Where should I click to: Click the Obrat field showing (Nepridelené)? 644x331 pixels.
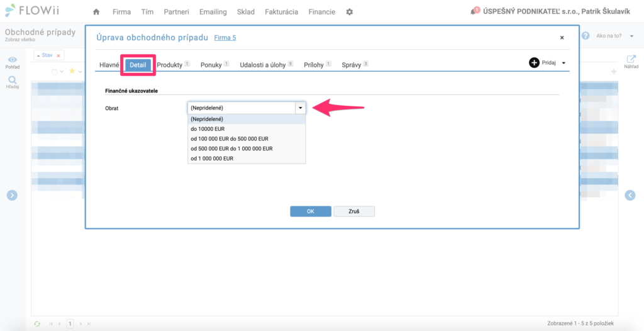point(241,108)
